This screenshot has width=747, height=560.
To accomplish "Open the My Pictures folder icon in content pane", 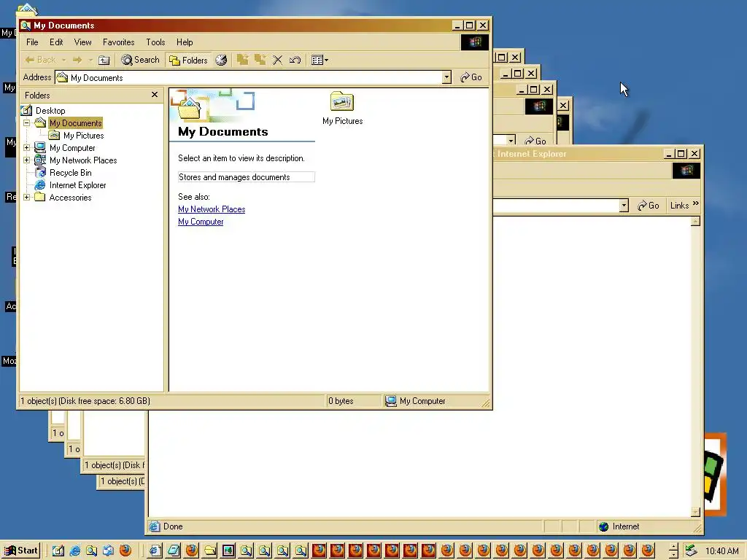I will (342, 102).
